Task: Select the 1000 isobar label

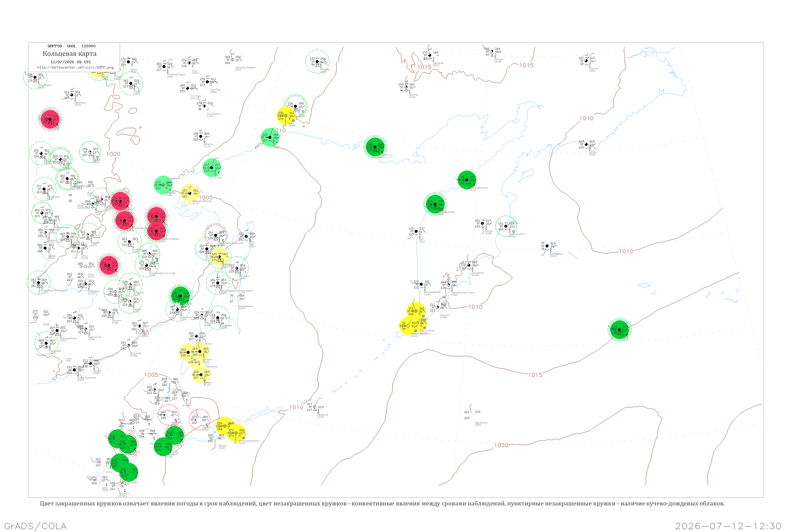Action: pos(113,154)
